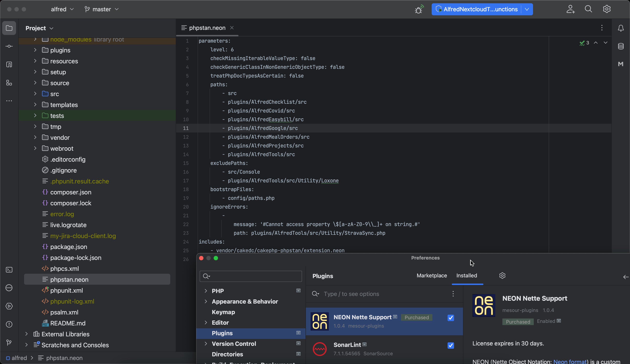The width and height of the screenshot is (630, 364).
Task: Click the profiler bug icon in the toolbar
Action: point(419,9)
